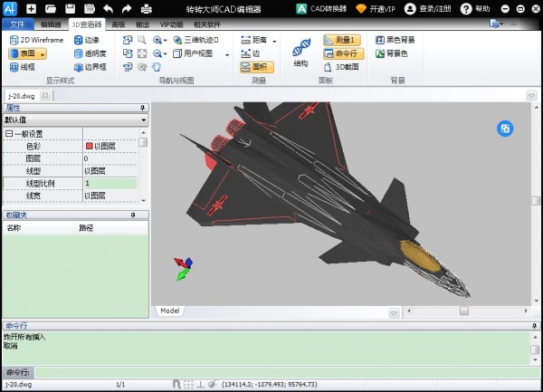The height and width of the screenshot is (392, 543).
Task: Click the red 色彩 color swatch
Action: [89, 146]
